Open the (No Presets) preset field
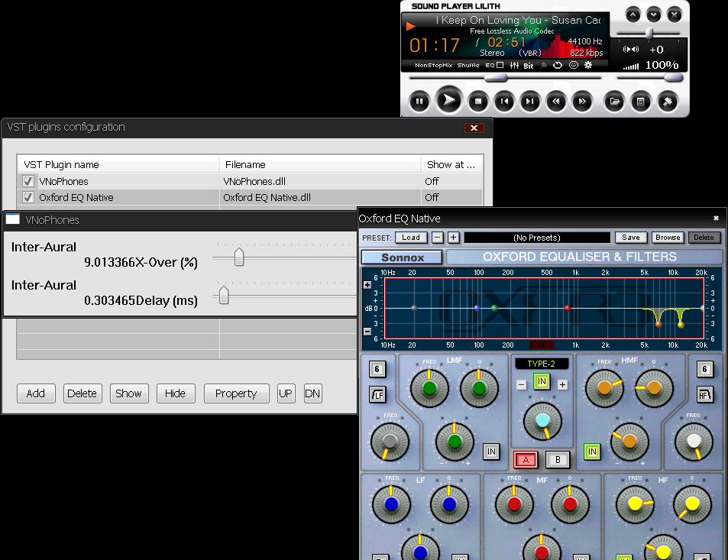Screen dimensions: 728x560 pos(537,238)
